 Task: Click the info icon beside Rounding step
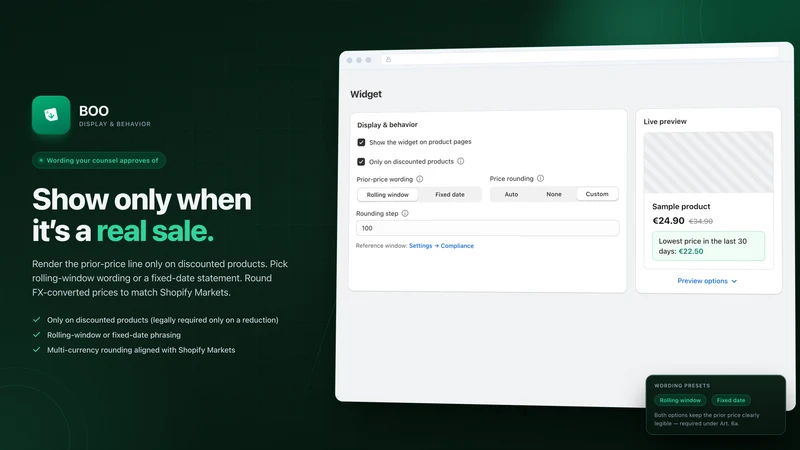click(x=405, y=213)
